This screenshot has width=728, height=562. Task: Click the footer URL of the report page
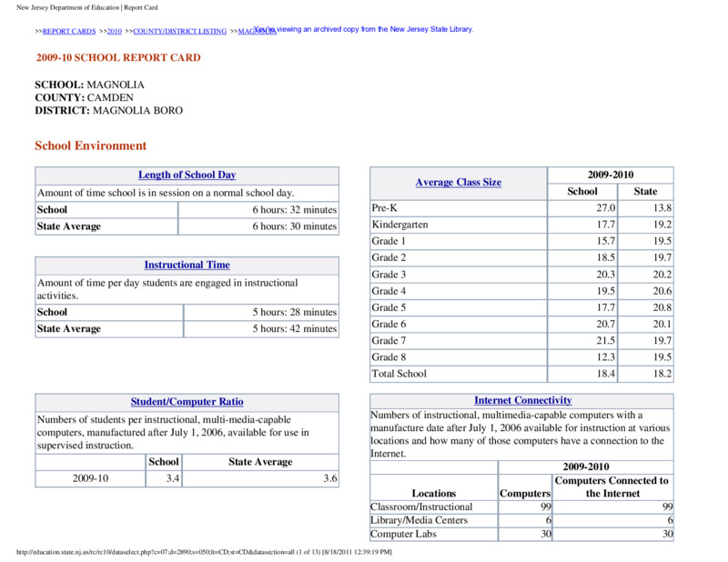(x=204, y=552)
